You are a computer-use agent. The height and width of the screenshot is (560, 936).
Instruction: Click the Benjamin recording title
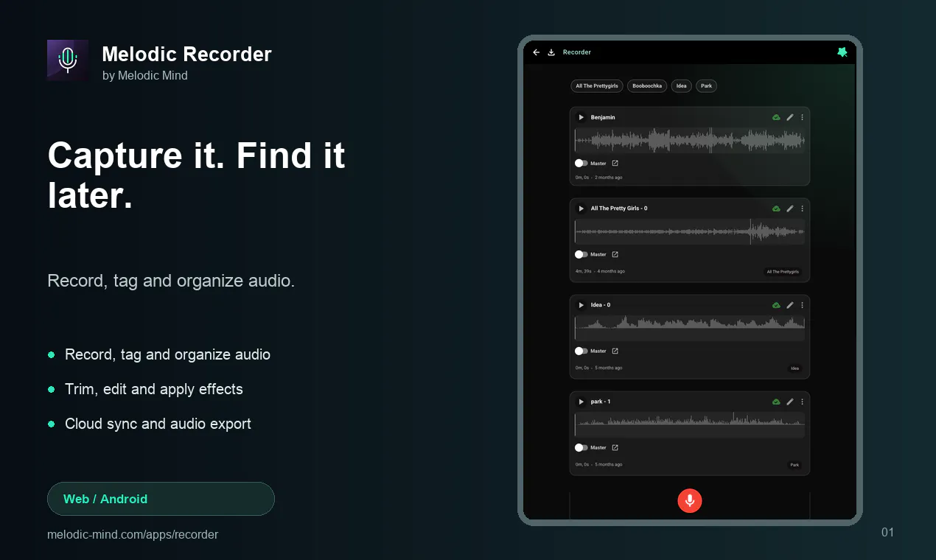tap(603, 117)
